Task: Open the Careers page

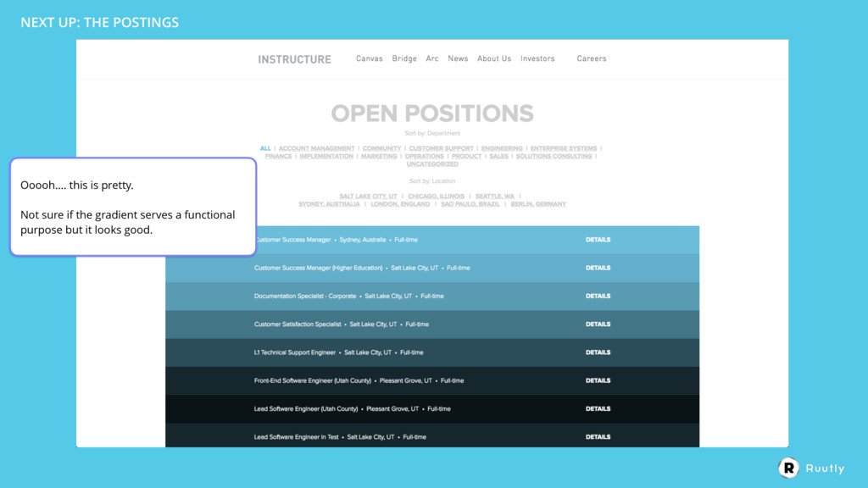Action: pos(592,58)
